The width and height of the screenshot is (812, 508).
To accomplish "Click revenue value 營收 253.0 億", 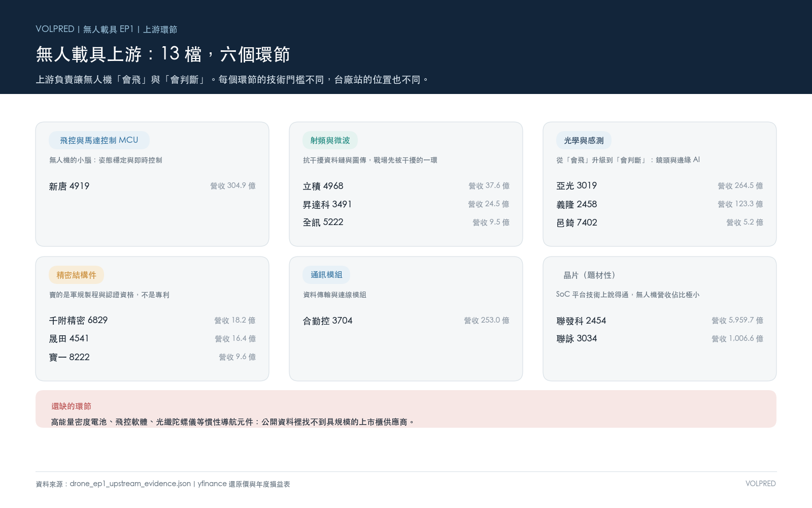I will click(x=487, y=321).
